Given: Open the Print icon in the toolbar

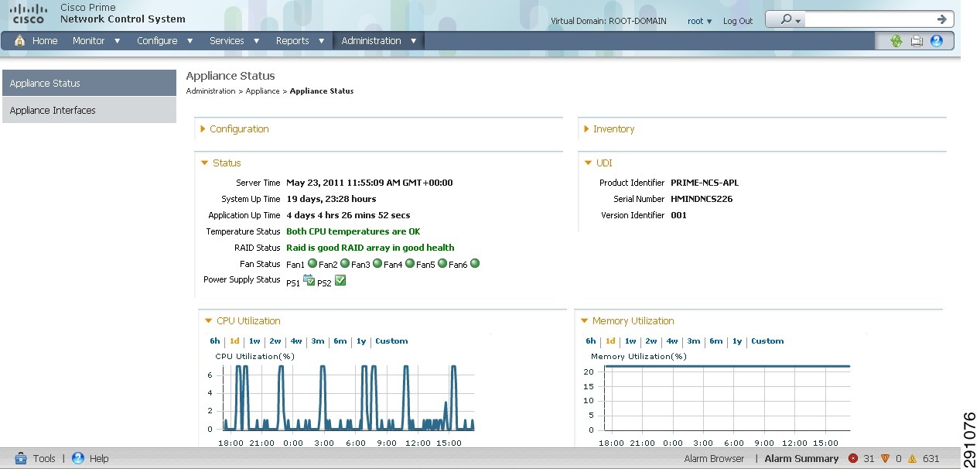Looking at the screenshot, I should point(917,40).
